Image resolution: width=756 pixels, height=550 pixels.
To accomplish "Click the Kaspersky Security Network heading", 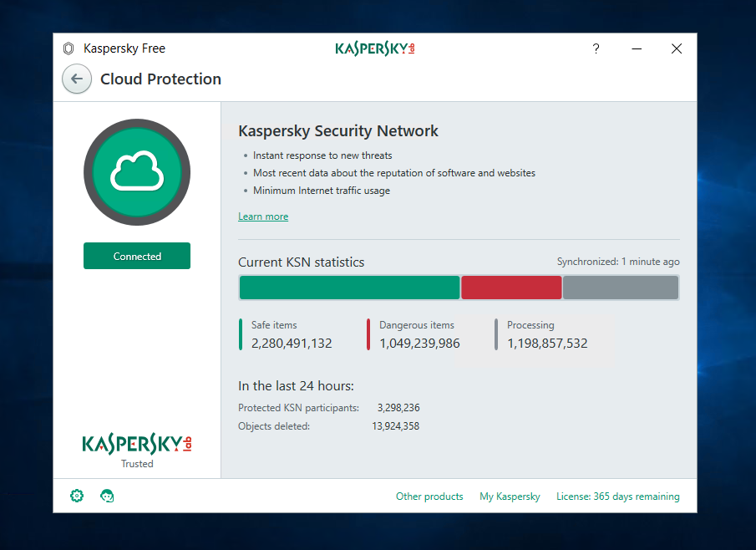I will (x=338, y=130).
